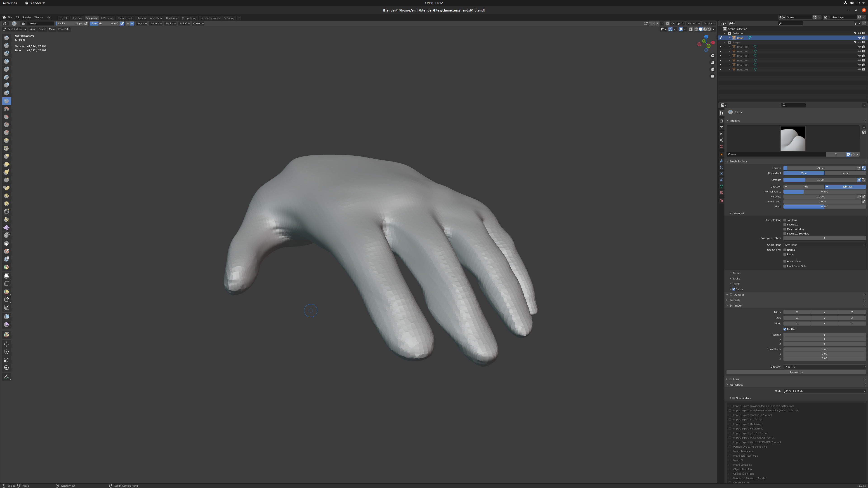This screenshot has width=868, height=488.
Task: Open the File menu
Action: click(10, 18)
